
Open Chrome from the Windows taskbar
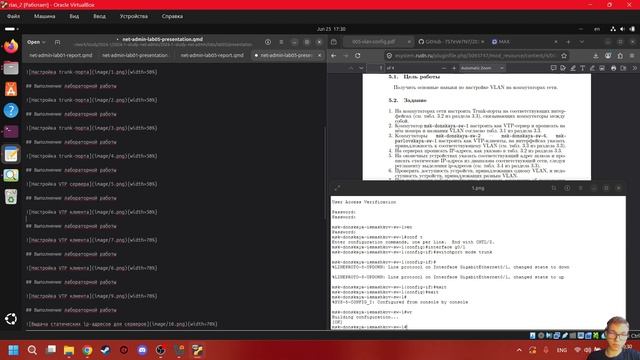pyautogui.click(x=87, y=350)
